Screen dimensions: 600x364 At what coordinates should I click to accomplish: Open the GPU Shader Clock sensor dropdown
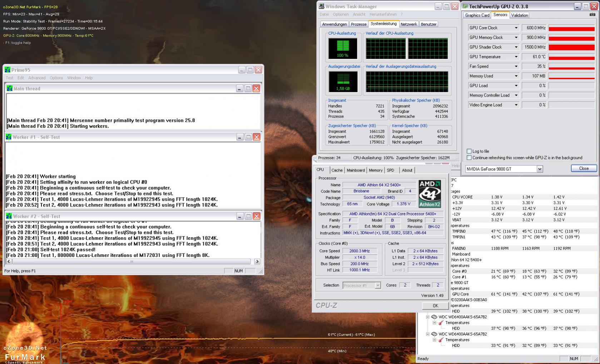516,47
